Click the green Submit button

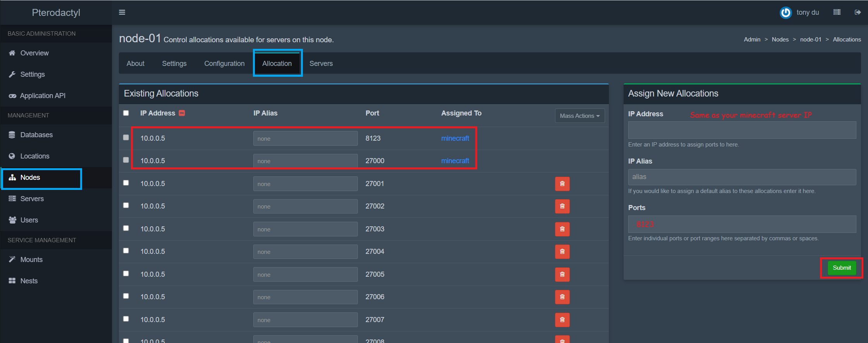842,268
